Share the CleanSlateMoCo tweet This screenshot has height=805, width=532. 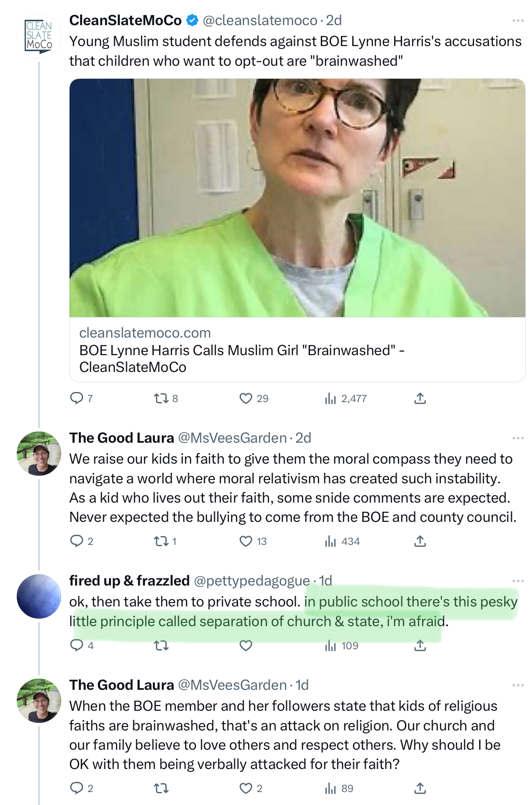(x=420, y=398)
